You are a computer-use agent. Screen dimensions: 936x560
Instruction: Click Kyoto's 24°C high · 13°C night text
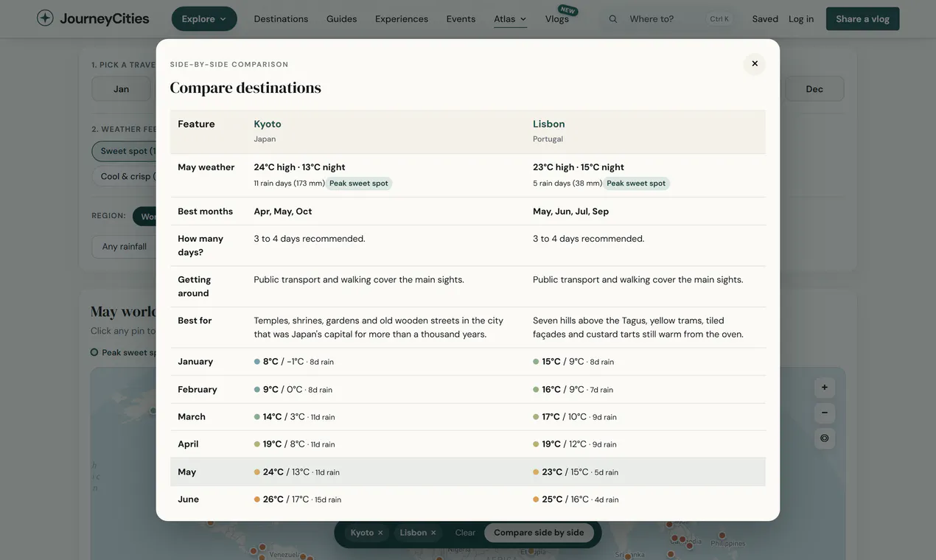click(299, 167)
